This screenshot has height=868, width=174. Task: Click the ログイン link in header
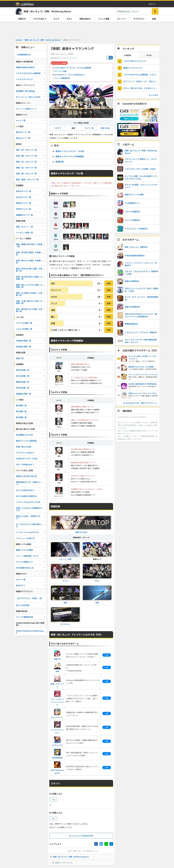click(152, 4)
